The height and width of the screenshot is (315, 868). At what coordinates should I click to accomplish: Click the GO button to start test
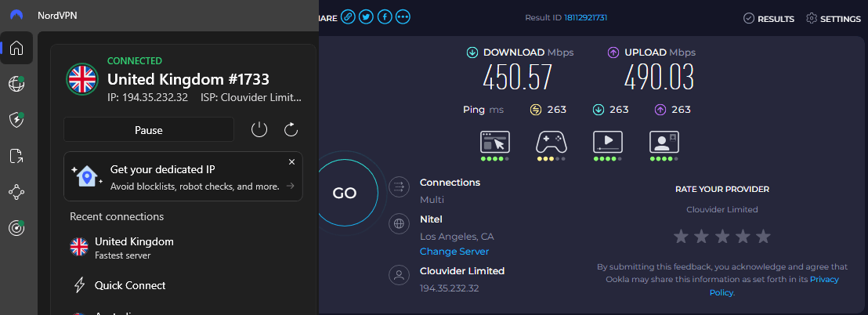tap(345, 194)
